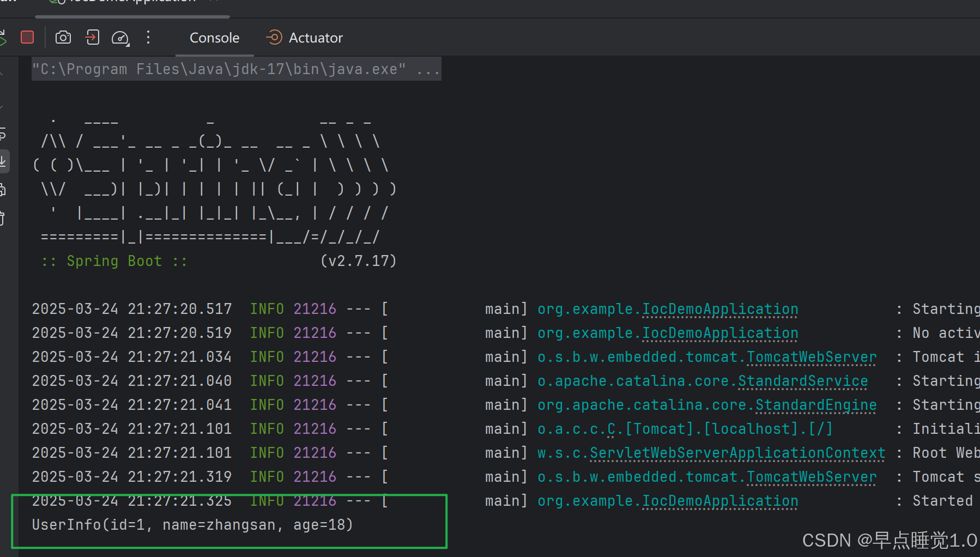The height and width of the screenshot is (557, 980).
Task: Open the ServletWebServerApplicationContext class link
Action: tap(737, 453)
